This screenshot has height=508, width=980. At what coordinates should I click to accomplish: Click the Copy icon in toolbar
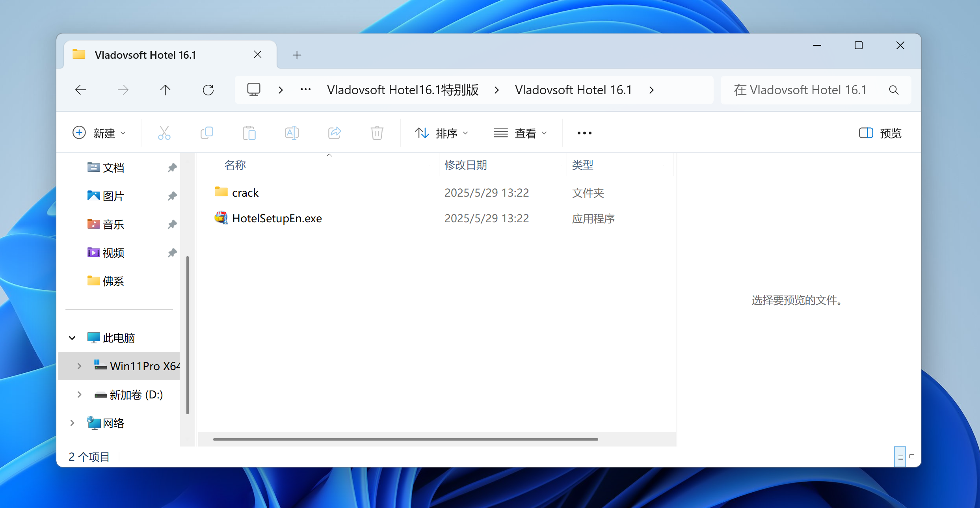[x=206, y=133]
